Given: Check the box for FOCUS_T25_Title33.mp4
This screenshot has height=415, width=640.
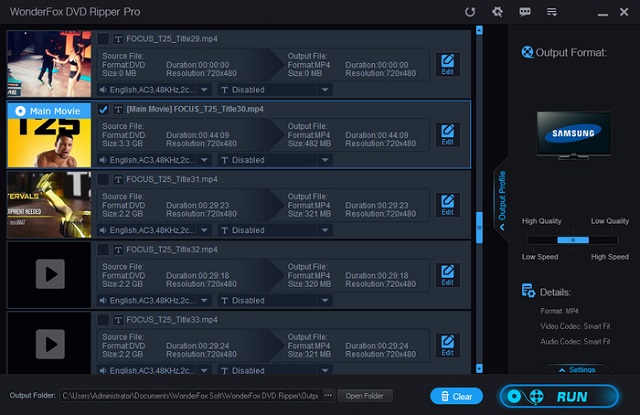Looking at the screenshot, I should click(103, 320).
